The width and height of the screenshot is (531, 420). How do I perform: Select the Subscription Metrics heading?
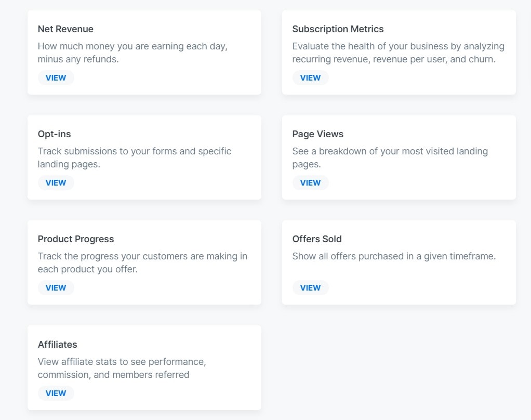click(338, 29)
